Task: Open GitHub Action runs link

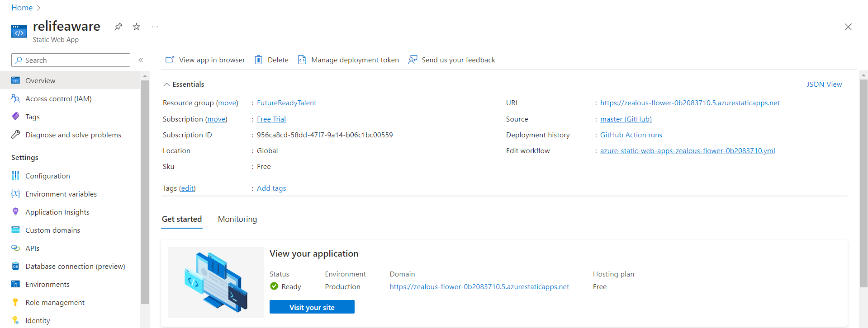Action: tap(631, 135)
